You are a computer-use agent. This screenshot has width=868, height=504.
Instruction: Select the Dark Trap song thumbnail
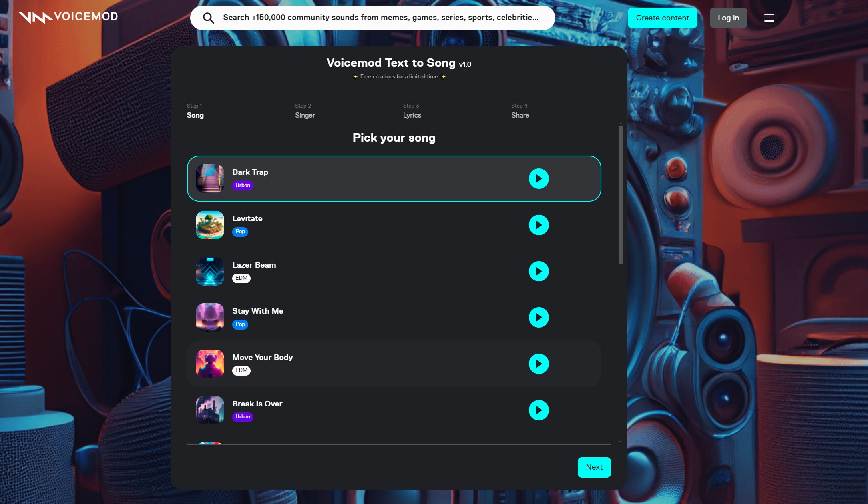[209, 178]
